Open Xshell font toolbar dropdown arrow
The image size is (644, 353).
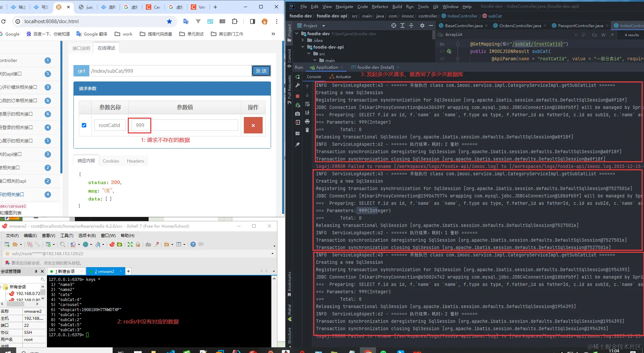point(103,245)
